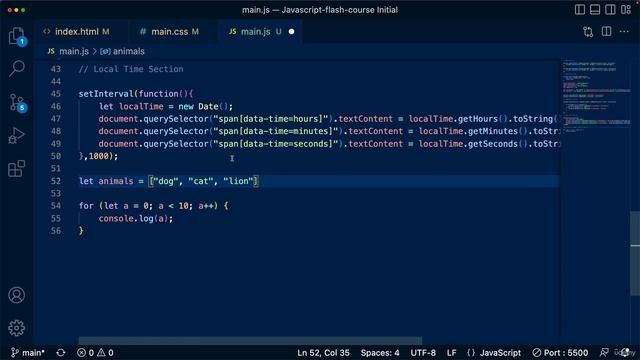640x360 pixels.
Task: Open changes compare icon in editor toolbar
Action: pyautogui.click(x=588, y=32)
